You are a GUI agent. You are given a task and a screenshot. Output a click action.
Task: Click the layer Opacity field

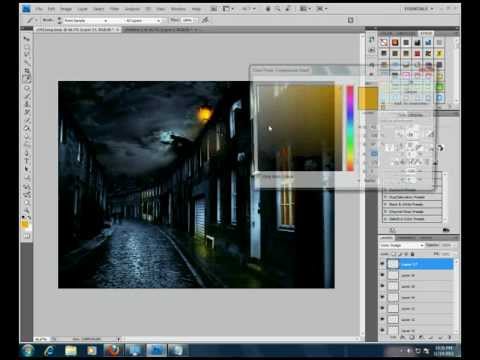pos(447,245)
